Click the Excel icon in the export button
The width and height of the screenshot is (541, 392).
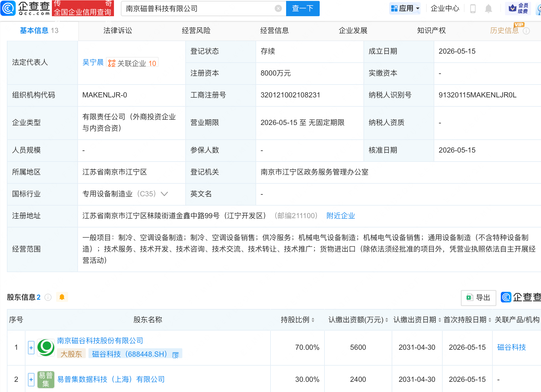(469, 298)
